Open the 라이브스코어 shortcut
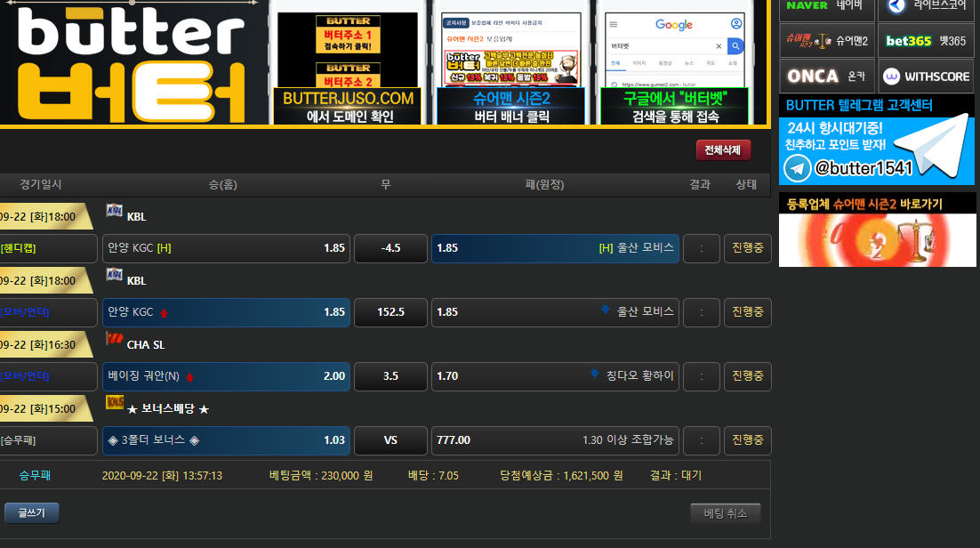Image resolution: width=980 pixels, height=548 pixels. pyautogui.click(x=926, y=6)
